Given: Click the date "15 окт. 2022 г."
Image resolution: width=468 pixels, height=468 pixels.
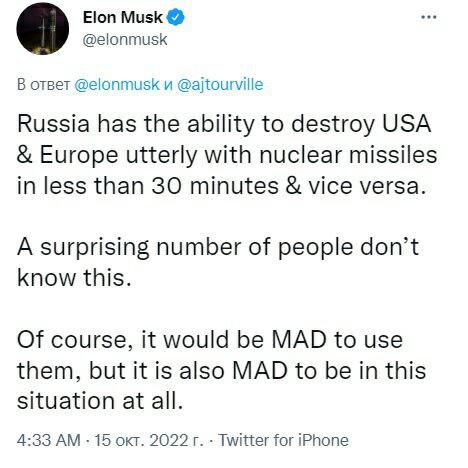Looking at the screenshot, I should [x=149, y=440].
